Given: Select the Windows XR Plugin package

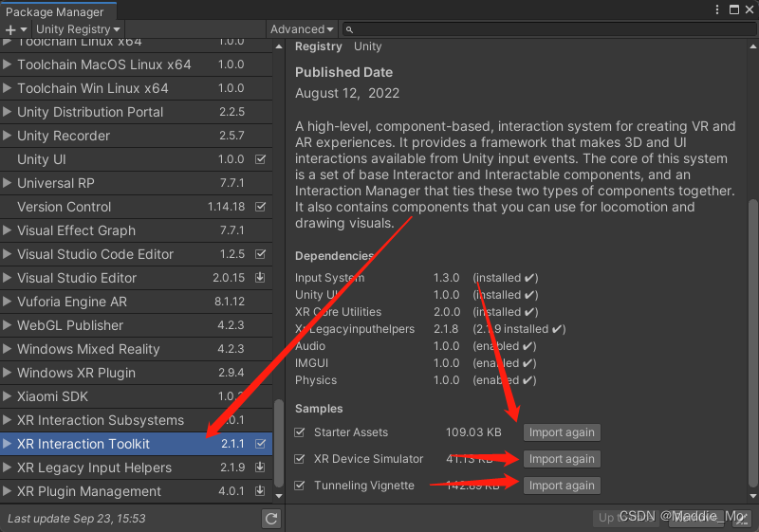Looking at the screenshot, I should (x=136, y=373).
